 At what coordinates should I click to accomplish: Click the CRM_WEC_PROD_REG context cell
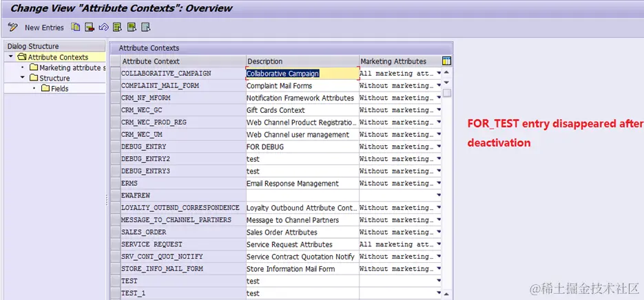183,122
